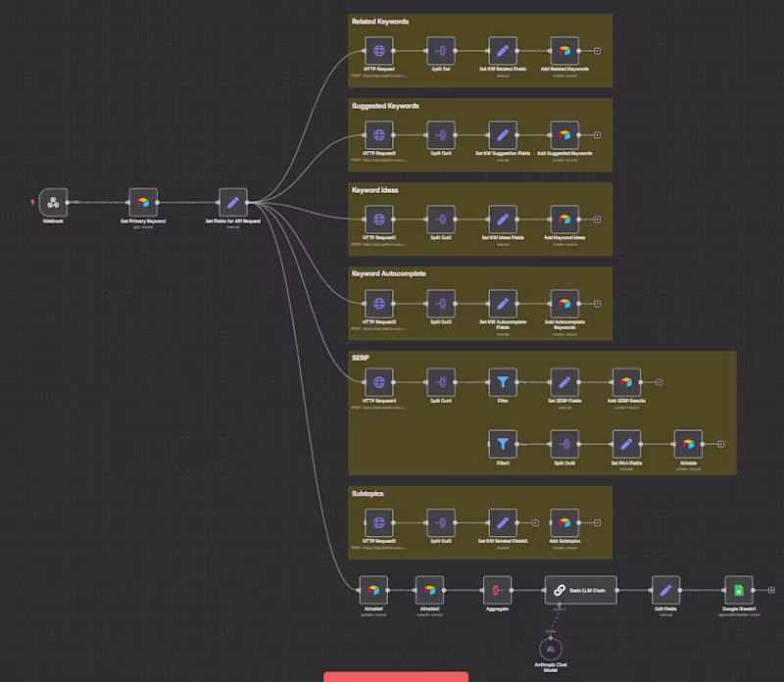Open the Filter node in SERP group
This screenshot has width=784, height=682.
(503, 382)
